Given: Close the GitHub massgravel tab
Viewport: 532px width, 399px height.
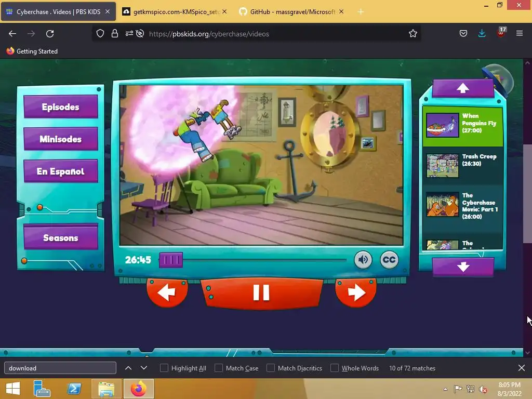Looking at the screenshot, I should coord(341,11).
